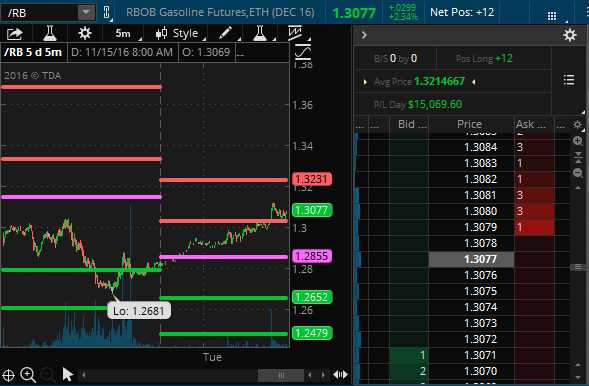Expand the Active Trader side panel chevron

[x=364, y=35]
